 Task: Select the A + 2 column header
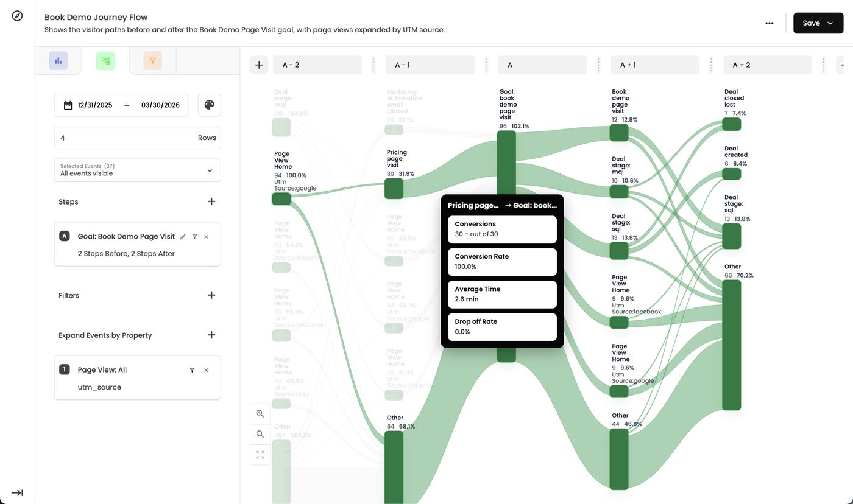pyautogui.click(x=768, y=65)
